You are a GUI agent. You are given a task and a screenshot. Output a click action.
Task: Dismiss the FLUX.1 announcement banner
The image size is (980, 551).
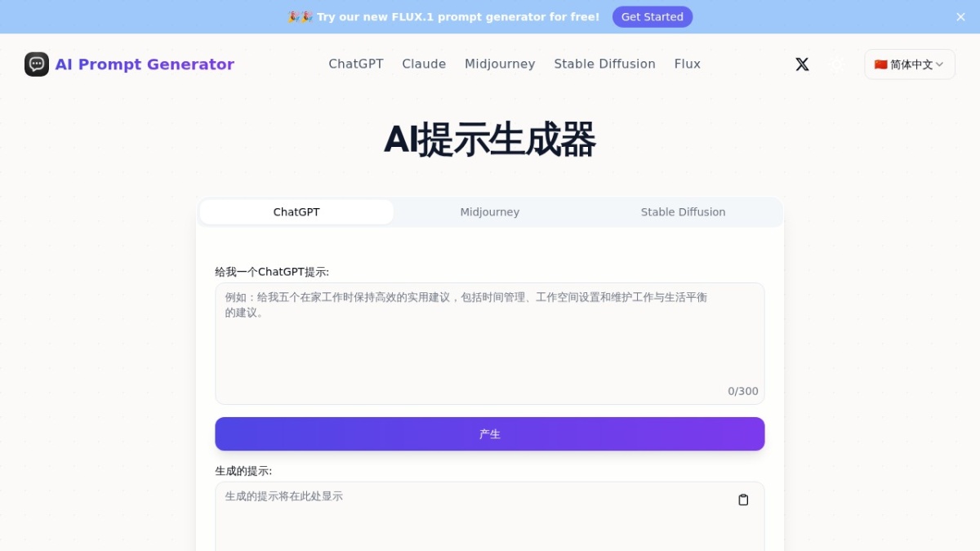(960, 17)
